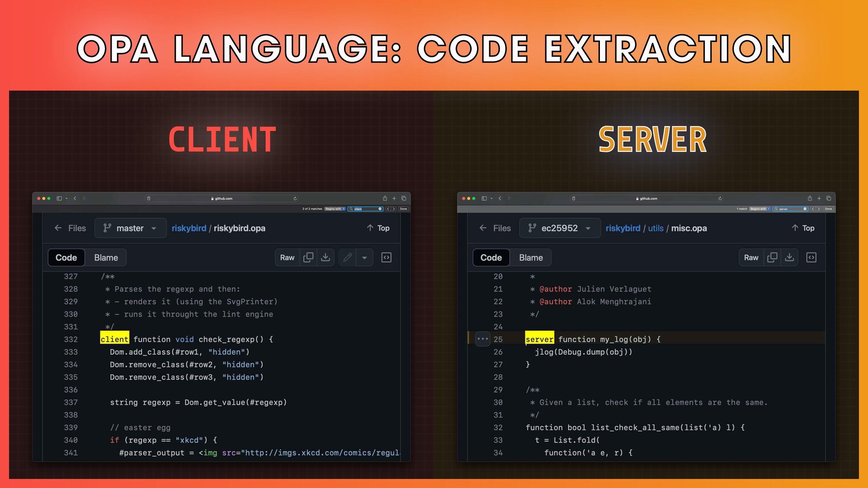Jump to Top of riskybird.opa file
This screenshot has width=868, height=488.
pos(378,228)
